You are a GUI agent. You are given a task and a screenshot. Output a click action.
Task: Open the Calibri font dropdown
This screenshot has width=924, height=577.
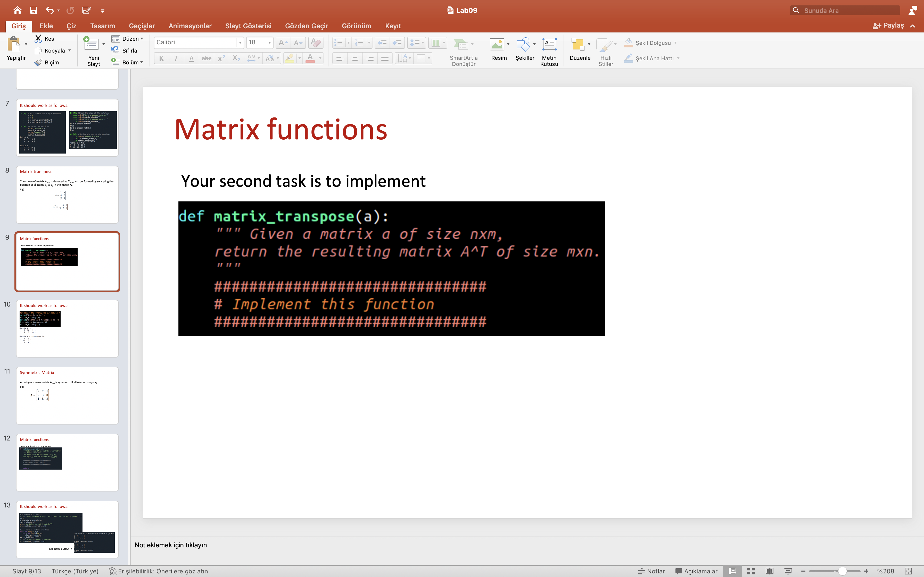tap(240, 42)
